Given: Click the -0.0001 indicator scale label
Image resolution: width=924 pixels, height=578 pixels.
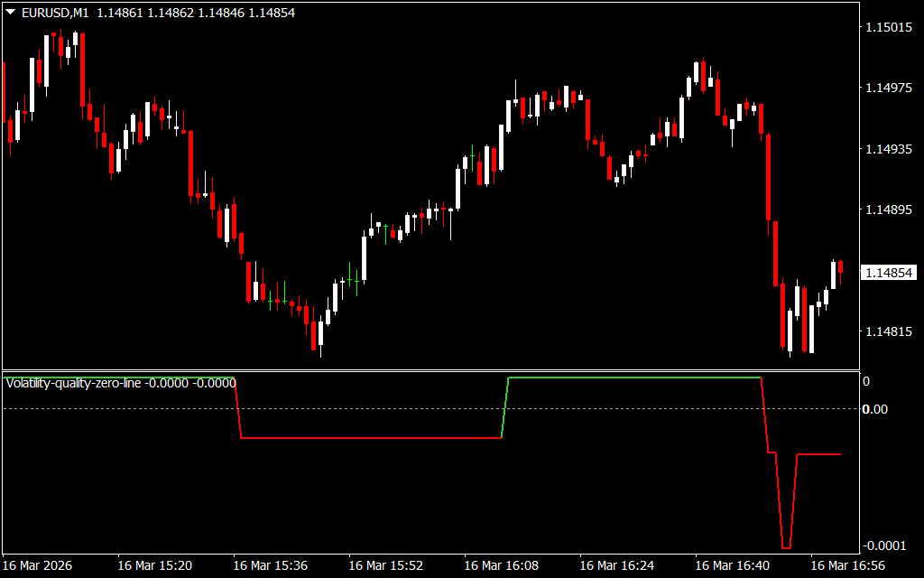Looking at the screenshot, I should (884, 545).
